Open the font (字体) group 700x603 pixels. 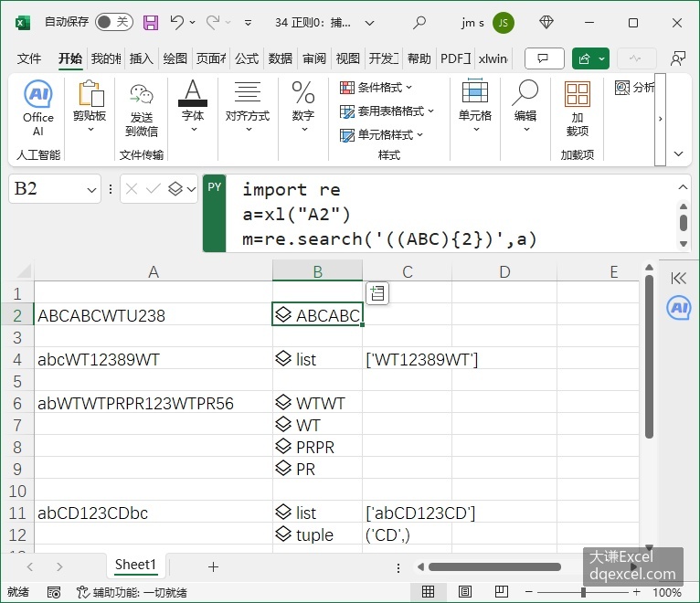click(x=193, y=106)
